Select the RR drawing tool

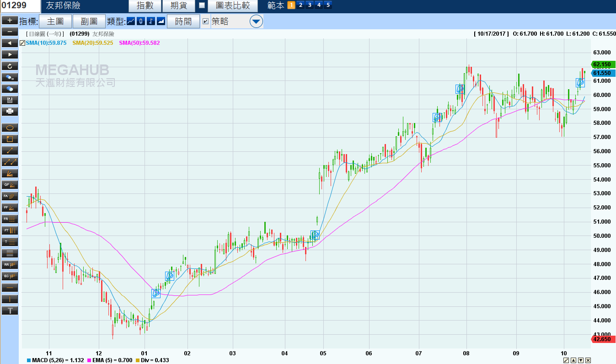(x=10, y=264)
